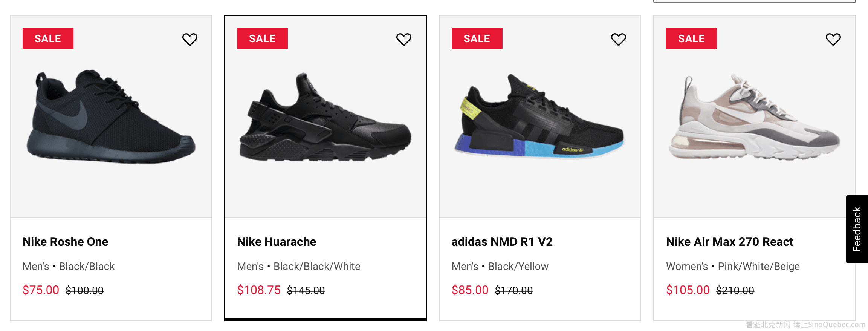Click the Nike Huarache product name
This screenshot has height=331, width=868.
tap(277, 242)
